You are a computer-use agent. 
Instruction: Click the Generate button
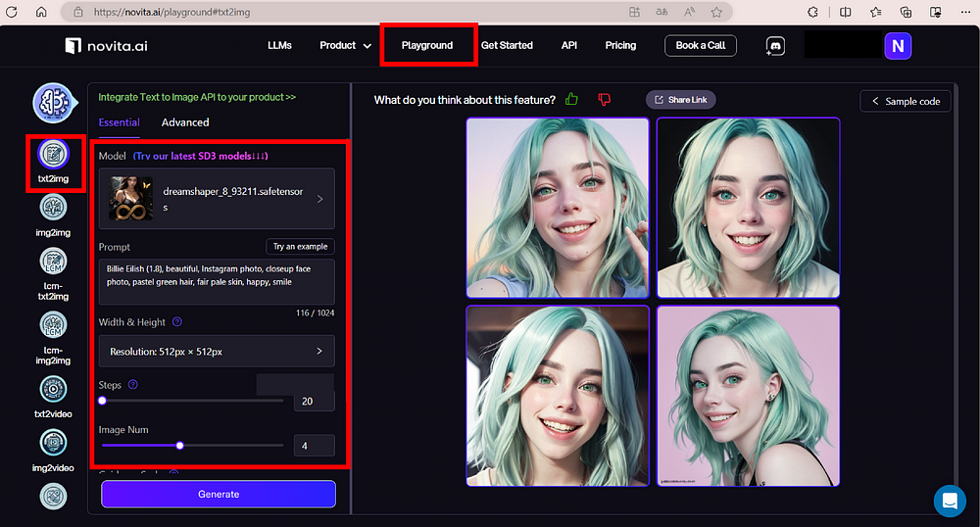pyautogui.click(x=219, y=494)
